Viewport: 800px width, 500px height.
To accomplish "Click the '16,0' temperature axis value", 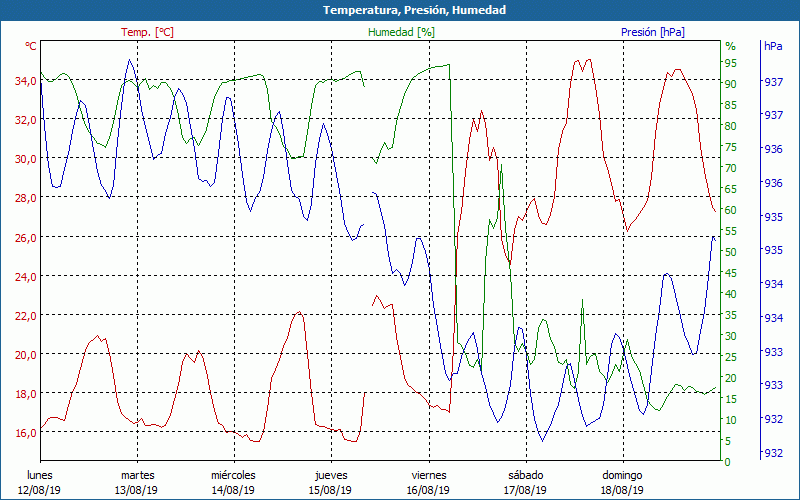I will (26, 433).
